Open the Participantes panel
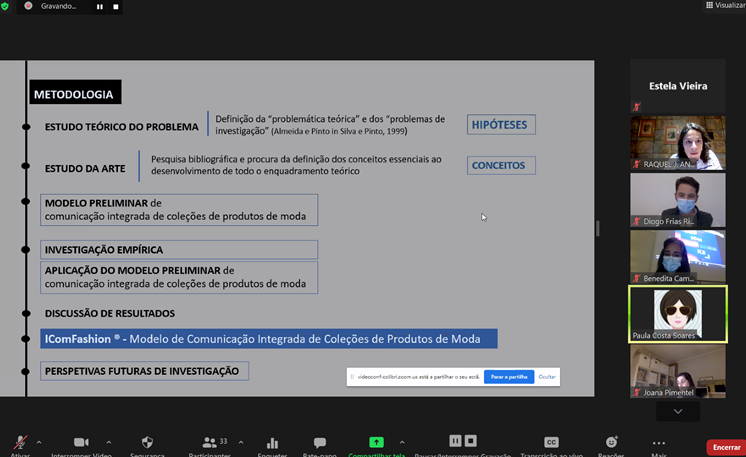 (210, 442)
